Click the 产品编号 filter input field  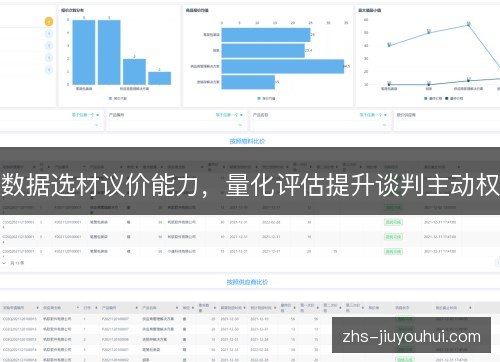(x=176, y=125)
